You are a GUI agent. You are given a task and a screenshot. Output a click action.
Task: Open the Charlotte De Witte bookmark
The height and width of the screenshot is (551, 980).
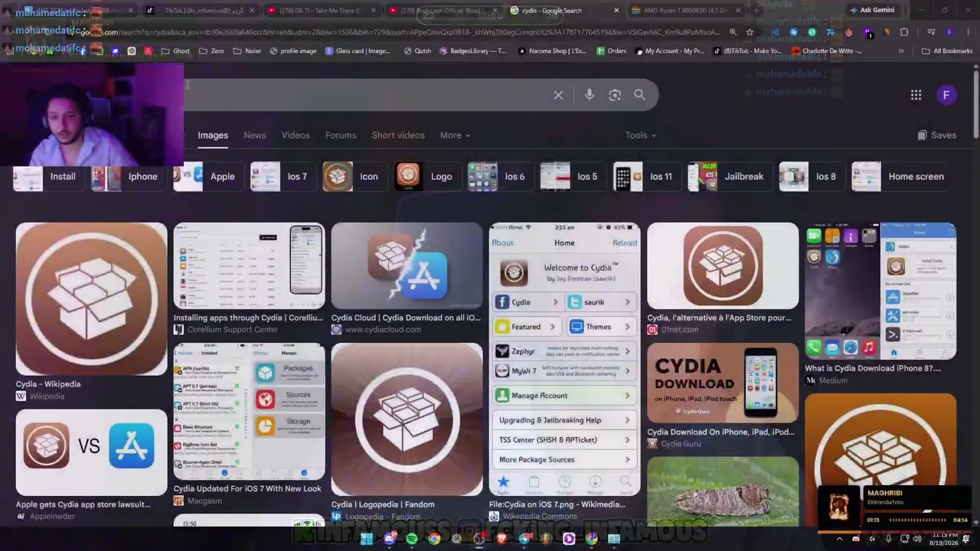click(x=826, y=51)
